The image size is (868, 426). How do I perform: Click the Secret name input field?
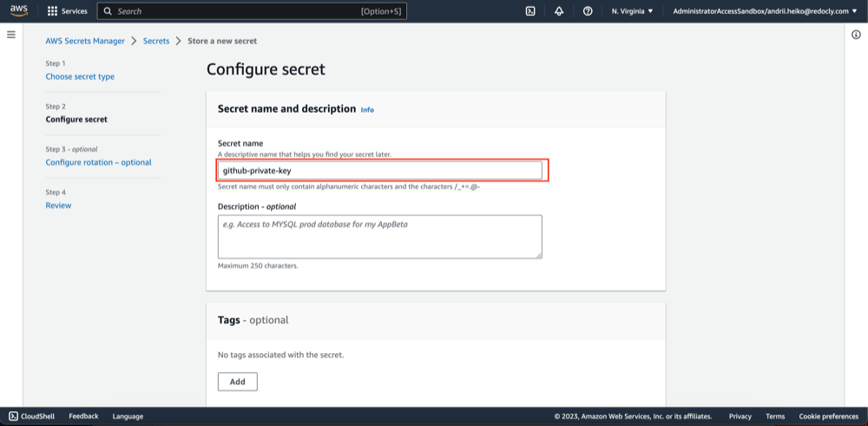(380, 170)
